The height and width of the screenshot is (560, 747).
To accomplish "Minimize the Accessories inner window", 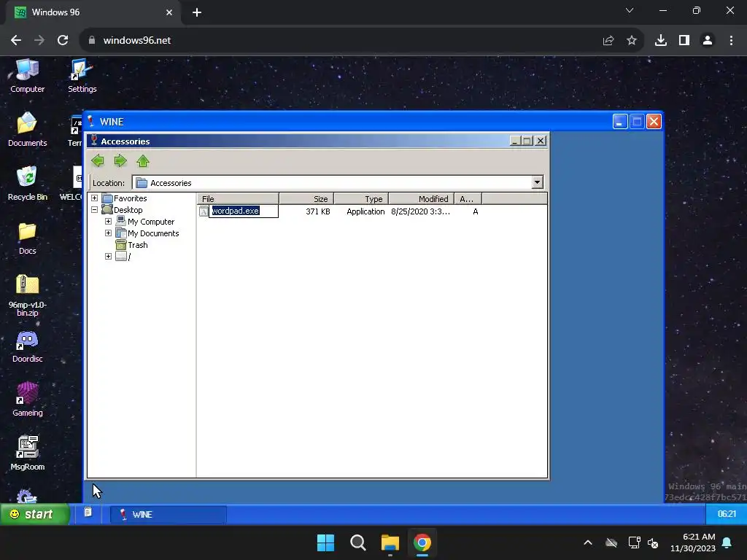I will 514,141.
